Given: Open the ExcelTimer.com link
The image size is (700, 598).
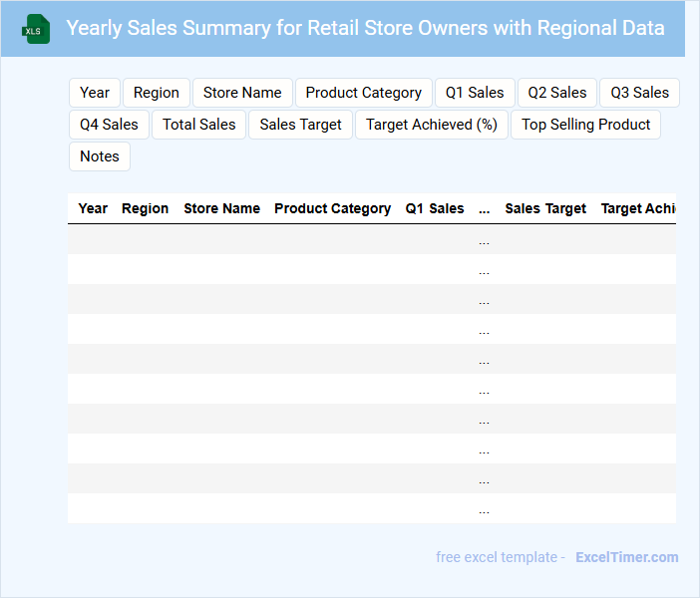Looking at the screenshot, I should click(626, 557).
